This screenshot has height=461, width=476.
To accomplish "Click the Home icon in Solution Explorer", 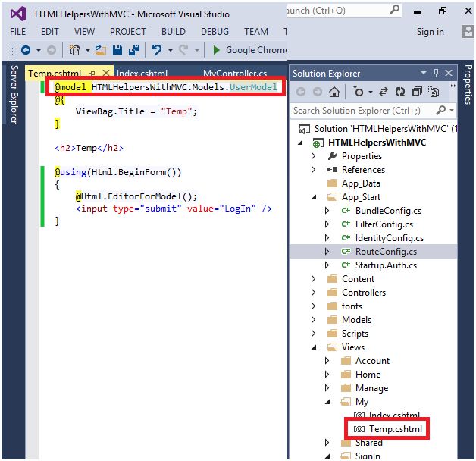I will point(334,92).
